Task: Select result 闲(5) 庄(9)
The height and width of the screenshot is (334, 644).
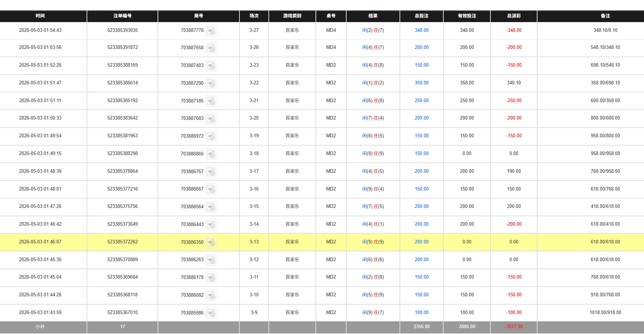Action: tap(373, 295)
